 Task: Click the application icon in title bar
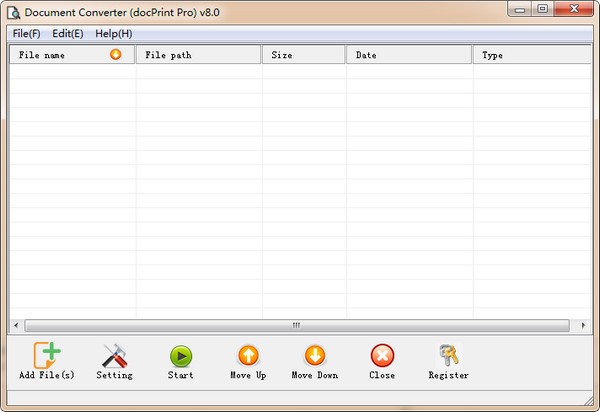[13, 11]
